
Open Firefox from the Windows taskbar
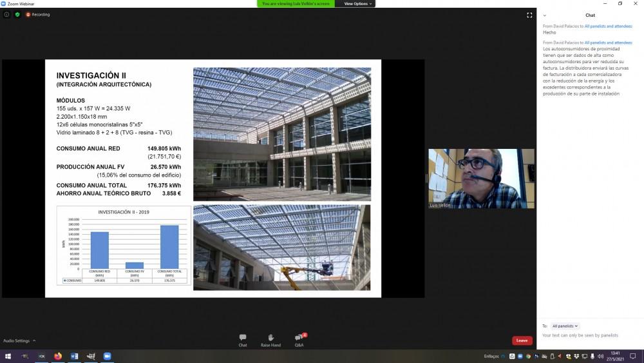(58, 356)
